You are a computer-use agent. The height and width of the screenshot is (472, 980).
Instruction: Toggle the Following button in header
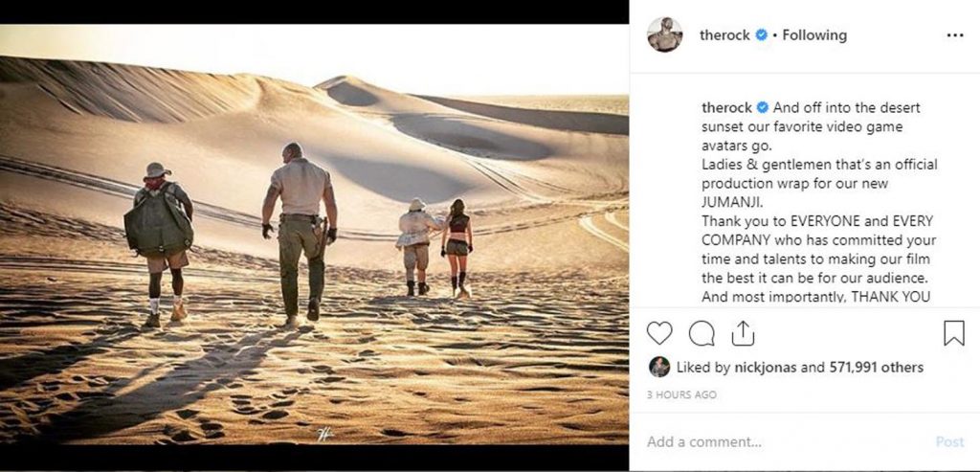(814, 35)
